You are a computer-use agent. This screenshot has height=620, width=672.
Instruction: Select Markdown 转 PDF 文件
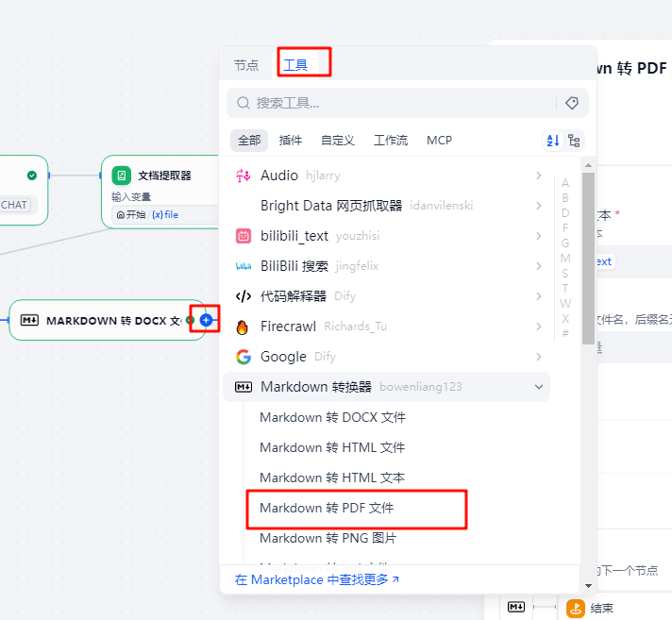(327, 508)
